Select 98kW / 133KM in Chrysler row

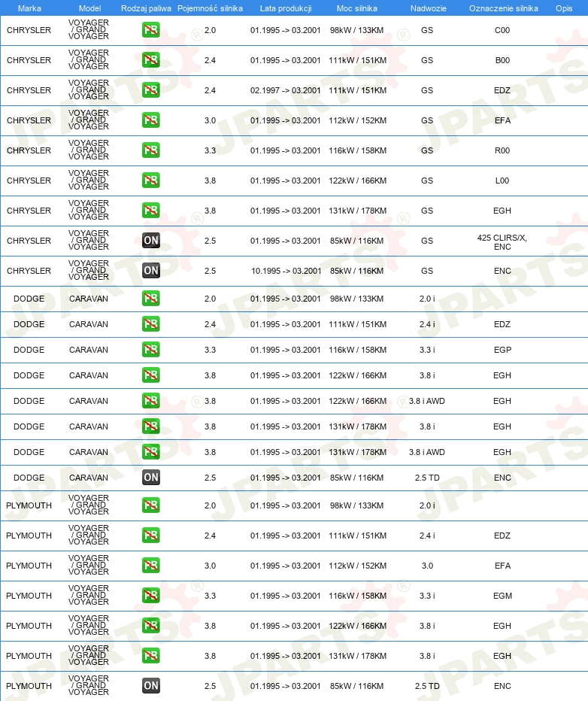coord(356,30)
